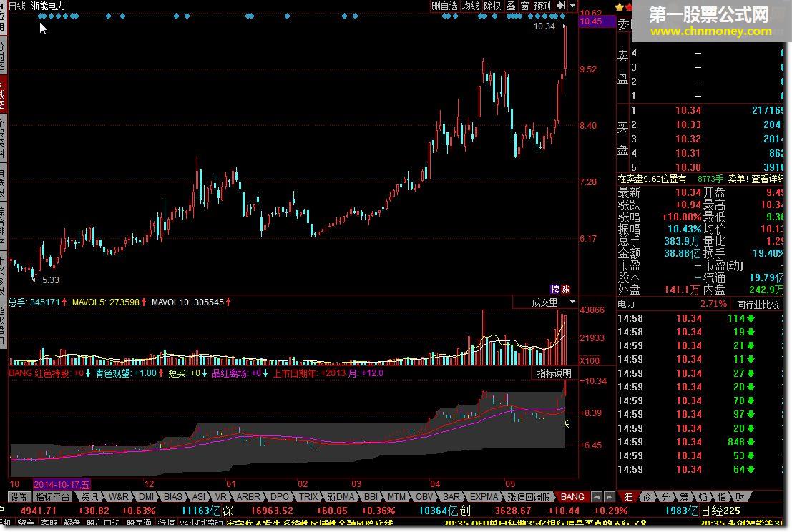Screen dimensions: 792x532
Task: Open the toolbar dropdown arrow beside jump icon
Action: [573, 6]
